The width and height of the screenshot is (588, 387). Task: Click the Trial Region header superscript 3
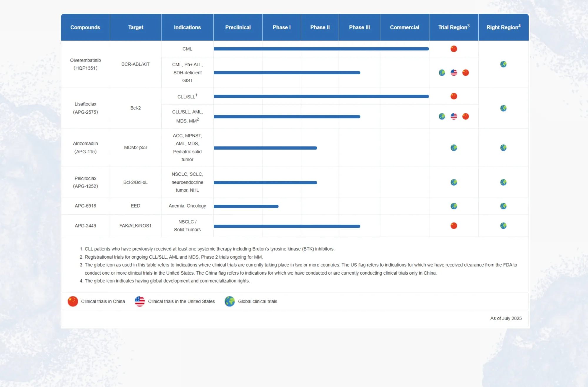[469, 25]
